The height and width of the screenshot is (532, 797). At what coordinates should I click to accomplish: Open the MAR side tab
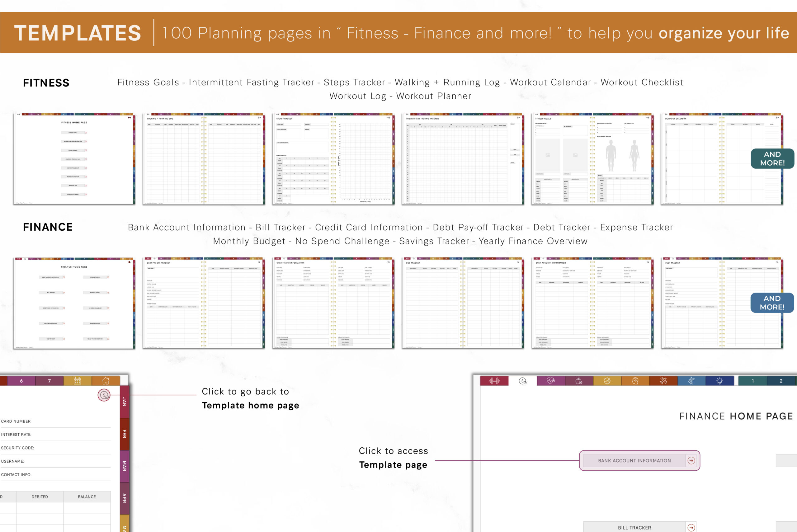pyautogui.click(x=125, y=466)
